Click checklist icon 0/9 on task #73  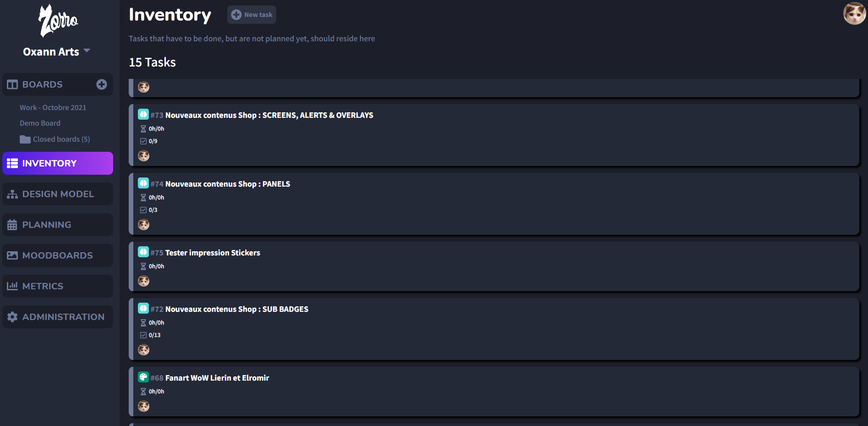tap(143, 141)
